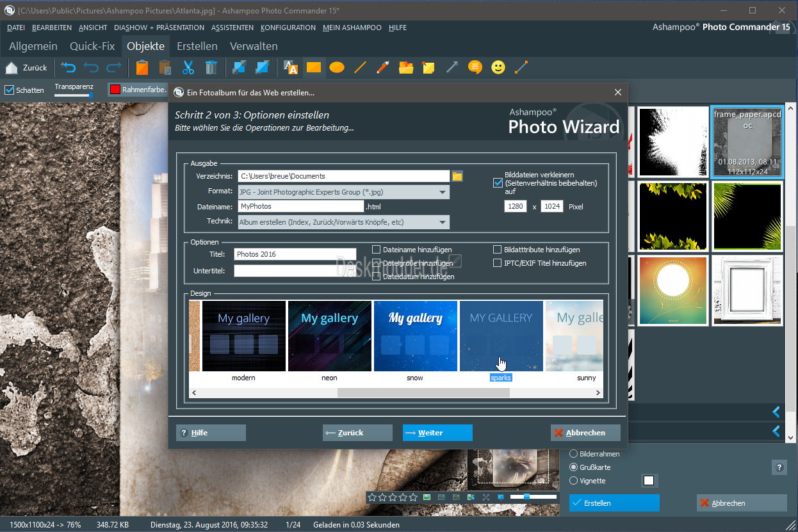Enable Dateigröße hinzufügen checkbox
Screen dimensions: 798x532
click(x=377, y=263)
